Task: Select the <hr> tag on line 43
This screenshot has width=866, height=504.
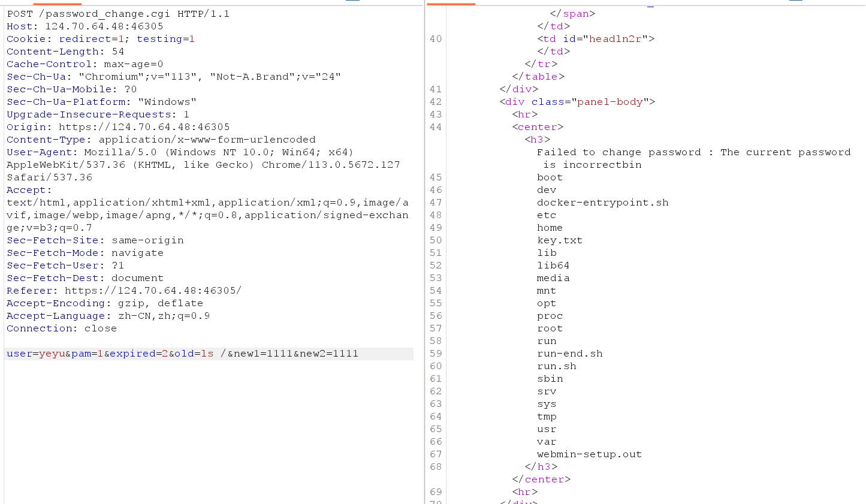Action: point(525,114)
